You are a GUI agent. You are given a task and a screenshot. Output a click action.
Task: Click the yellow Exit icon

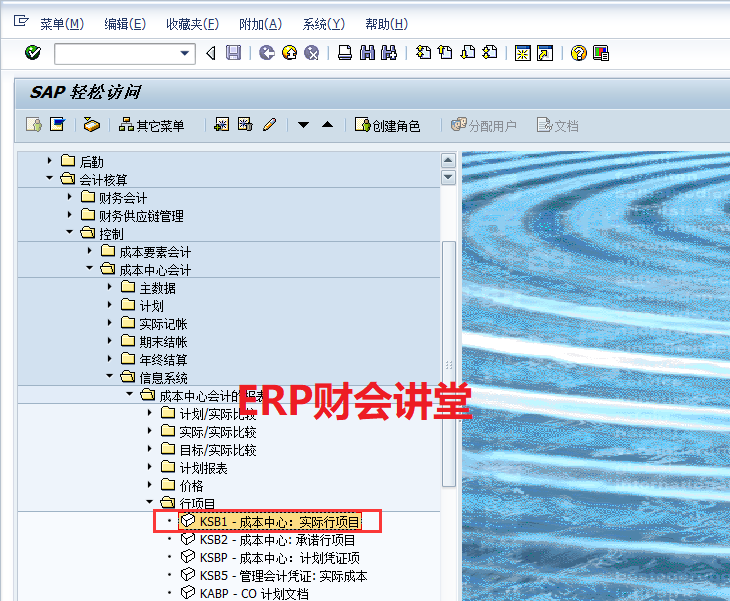pos(289,53)
